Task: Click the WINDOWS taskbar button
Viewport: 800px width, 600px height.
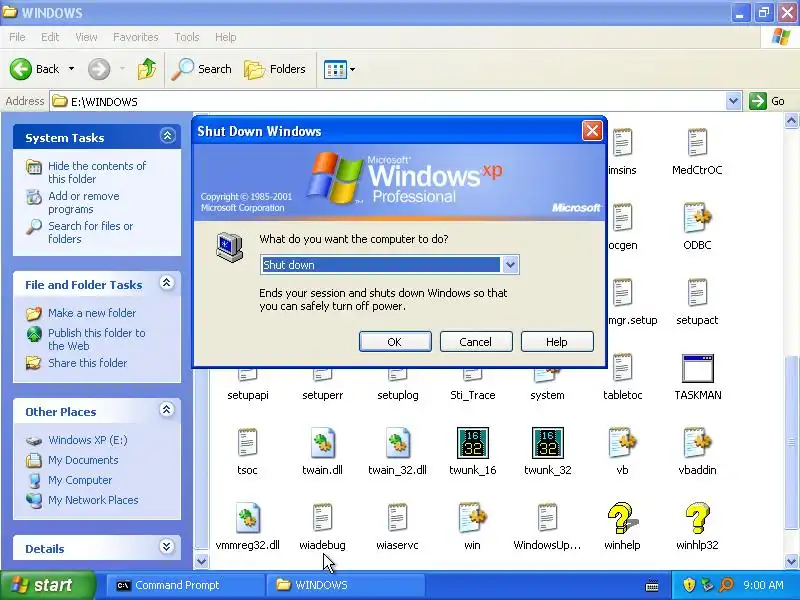Action: coord(346,585)
